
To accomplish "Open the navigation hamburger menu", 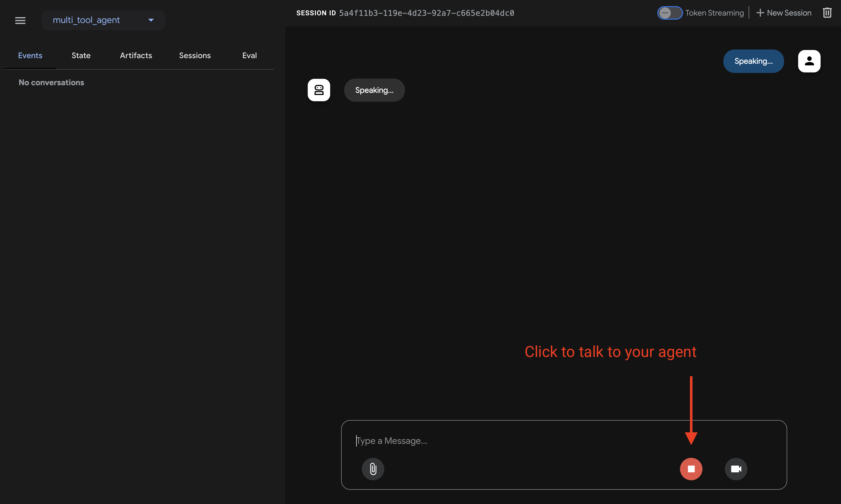I will point(20,20).
